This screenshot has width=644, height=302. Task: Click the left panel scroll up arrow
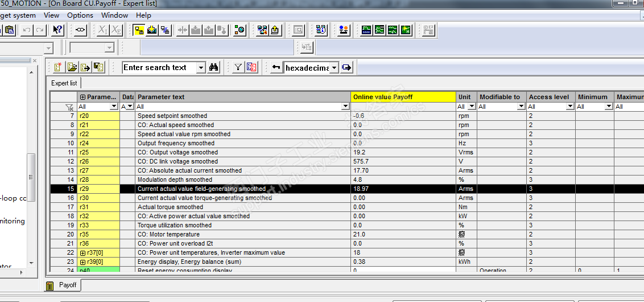(x=31, y=72)
